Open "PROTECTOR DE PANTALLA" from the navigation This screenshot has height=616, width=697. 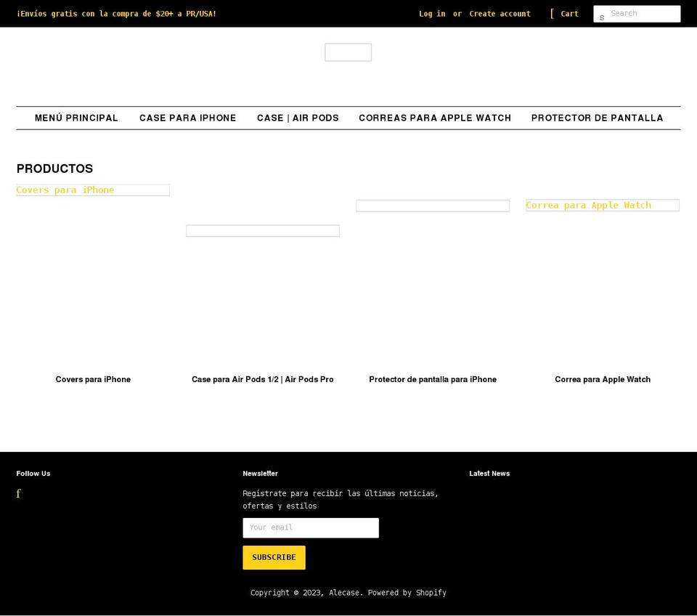click(x=597, y=118)
